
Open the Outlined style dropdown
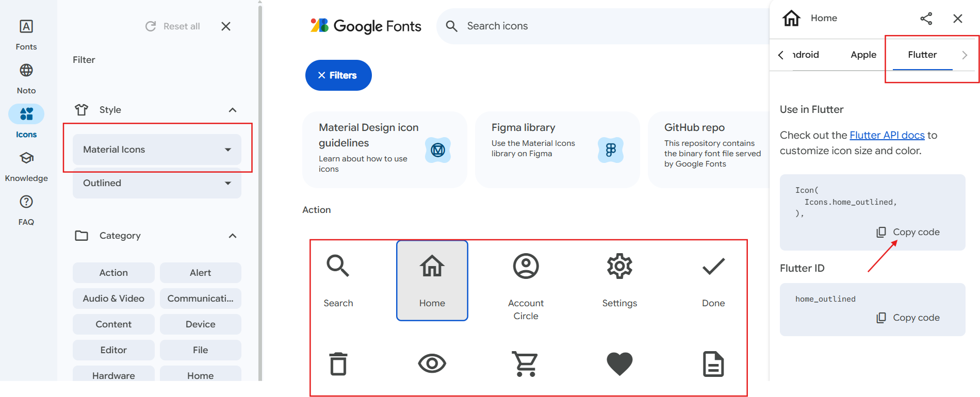pyautogui.click(x=157, y=183)
